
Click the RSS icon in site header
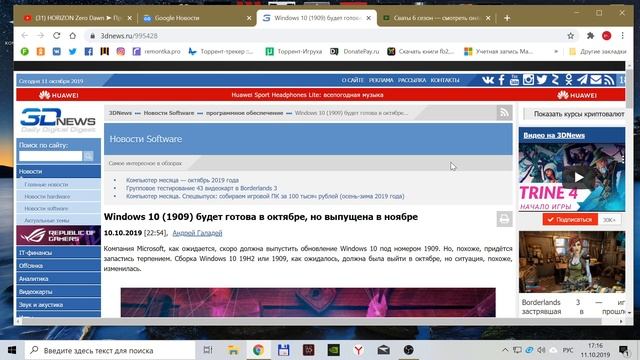pyautogui.click(x=609, y=80)
